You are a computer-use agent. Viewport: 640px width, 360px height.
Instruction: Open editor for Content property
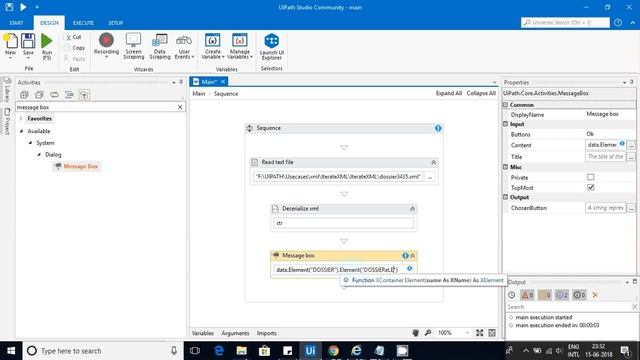click(631, 145)
